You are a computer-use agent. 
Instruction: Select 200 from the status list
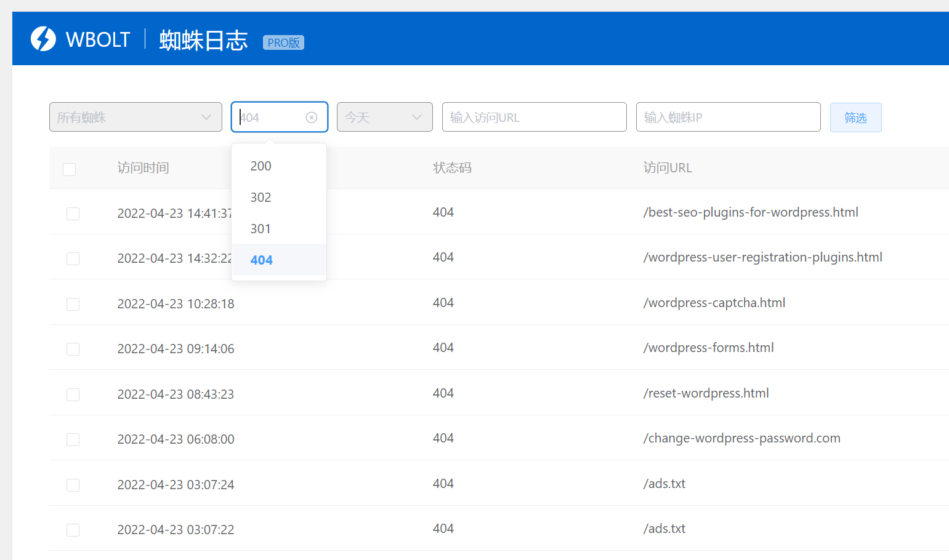(x=261, y=166)
